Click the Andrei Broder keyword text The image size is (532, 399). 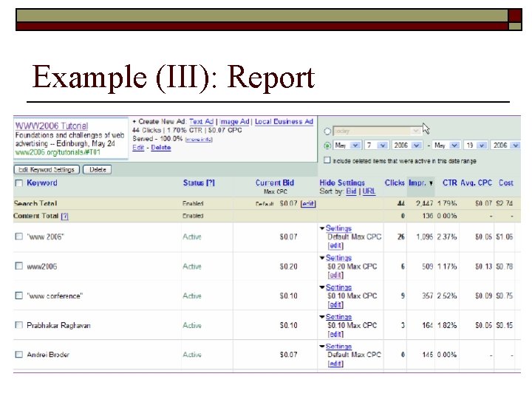tap(48, 355)
